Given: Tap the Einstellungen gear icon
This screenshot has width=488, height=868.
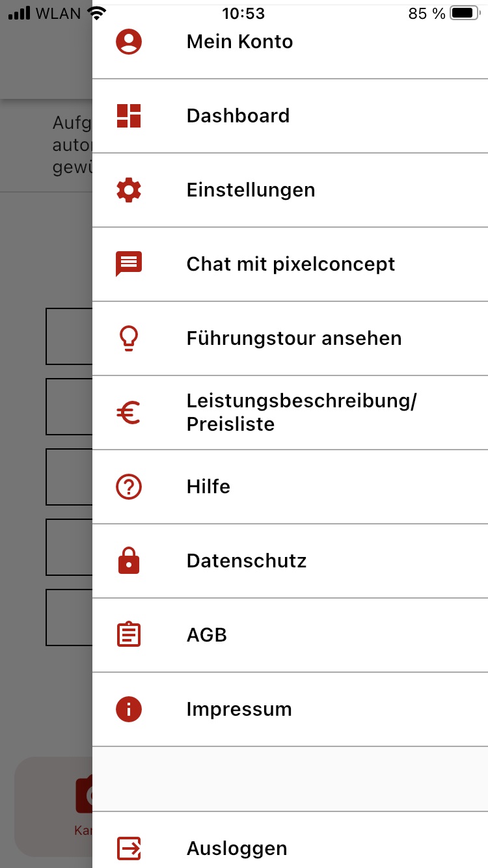Looking at the screenshot, I should pos(129,190).
